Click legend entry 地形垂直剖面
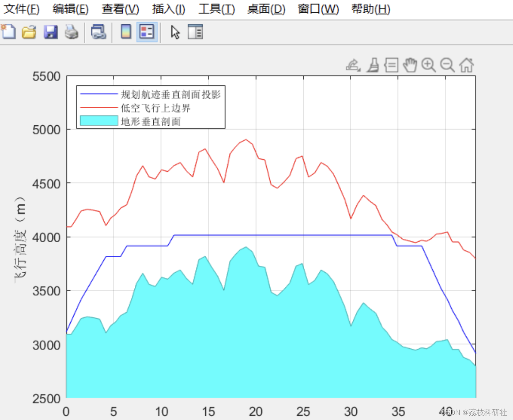Image resolution: width=513 pixels, height=420 pixels. (151, 121)
